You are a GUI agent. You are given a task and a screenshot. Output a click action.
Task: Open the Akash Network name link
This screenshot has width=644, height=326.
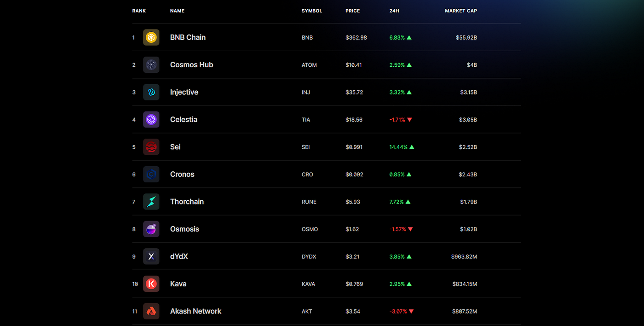pos(195,311)
